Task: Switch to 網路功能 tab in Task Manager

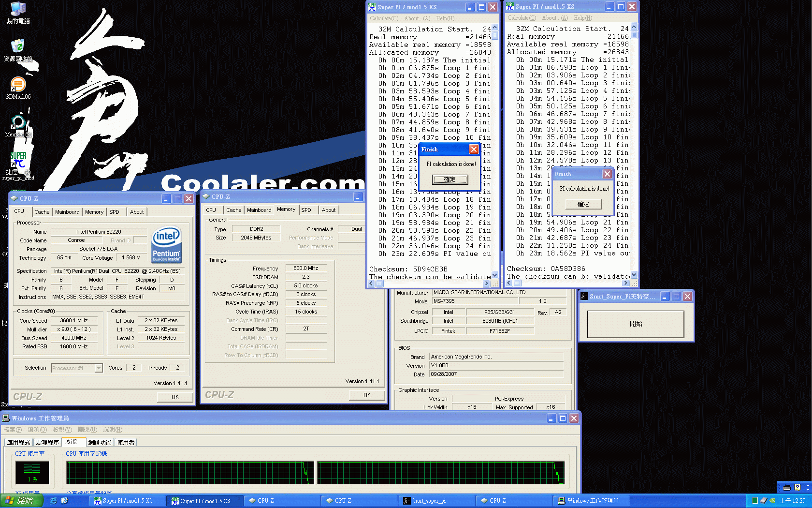Action: tap(100, 442)
